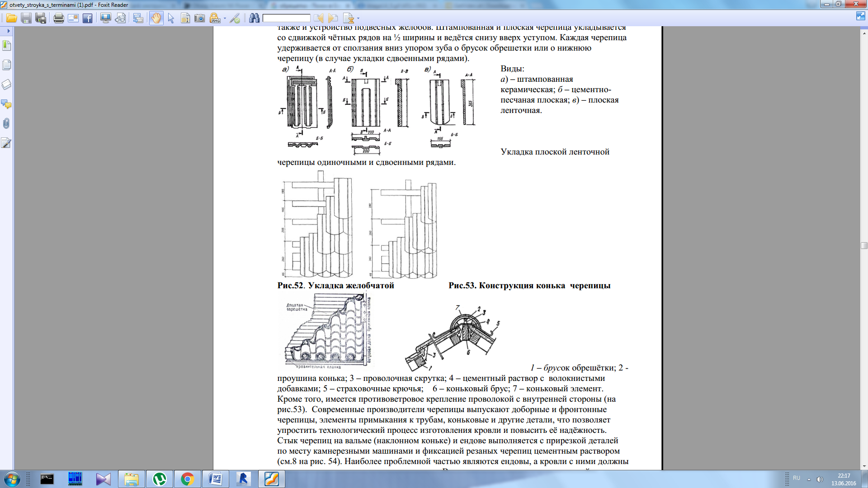Screen dimensions: 868x488
Task: Expand the left navigation panel arrow
Action: 8,31
